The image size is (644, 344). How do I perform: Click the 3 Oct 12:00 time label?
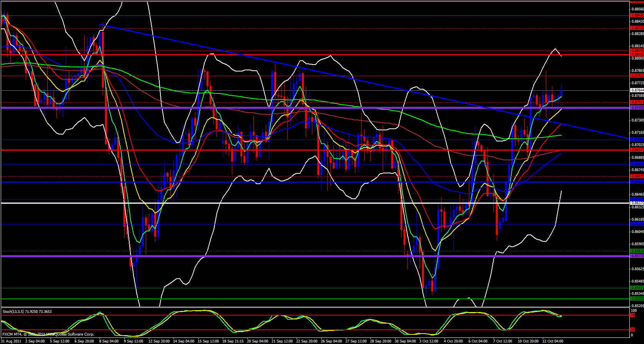click(x=429, y=341)
